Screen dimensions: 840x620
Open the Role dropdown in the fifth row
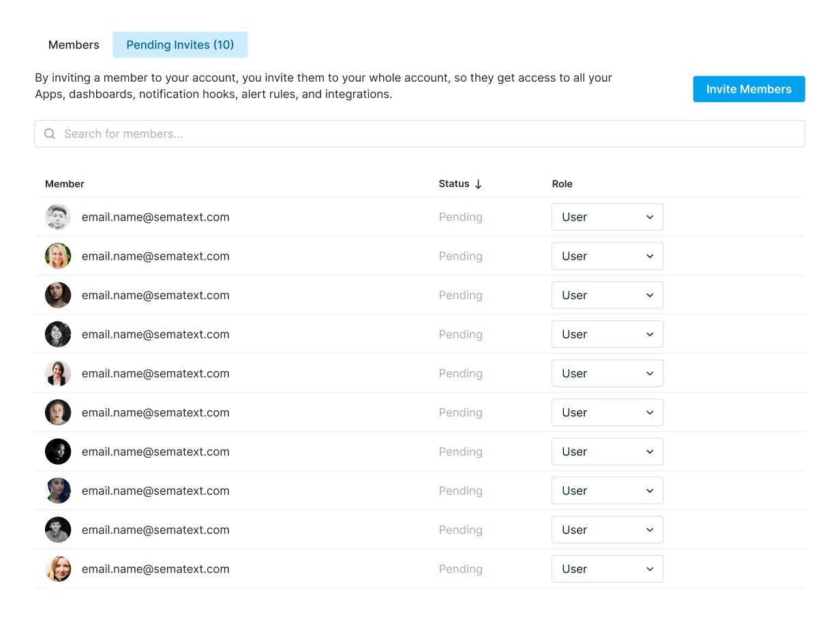pyautogui.click(x=607, y=373)
